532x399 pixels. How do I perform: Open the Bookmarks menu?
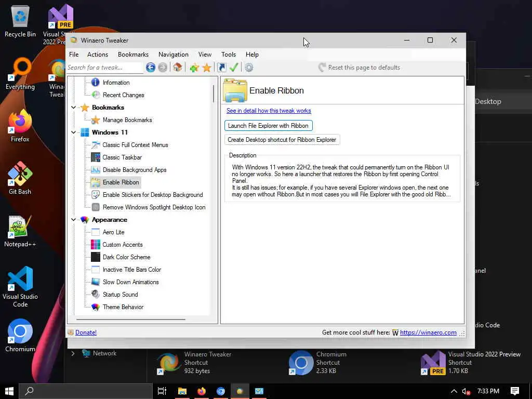coord(133,54)
